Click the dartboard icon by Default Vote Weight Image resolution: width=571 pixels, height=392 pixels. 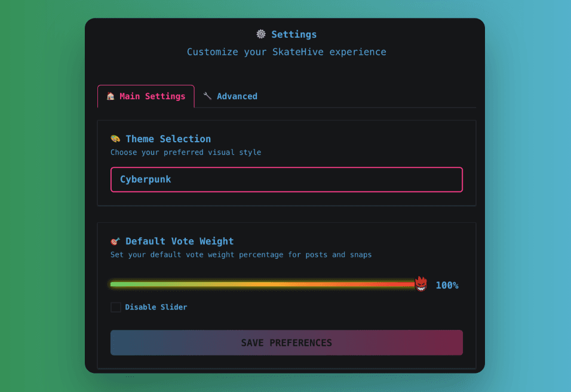[x=115, y=241]
